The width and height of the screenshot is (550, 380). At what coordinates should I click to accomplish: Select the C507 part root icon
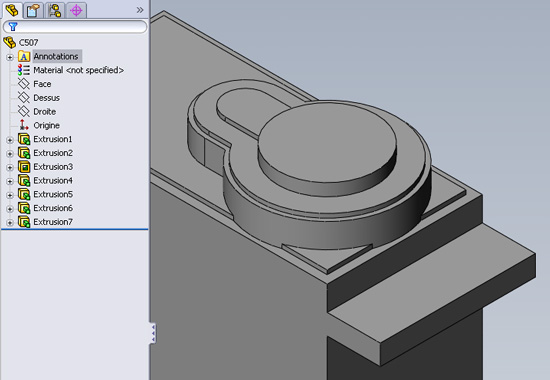click(x=9, y=42)
